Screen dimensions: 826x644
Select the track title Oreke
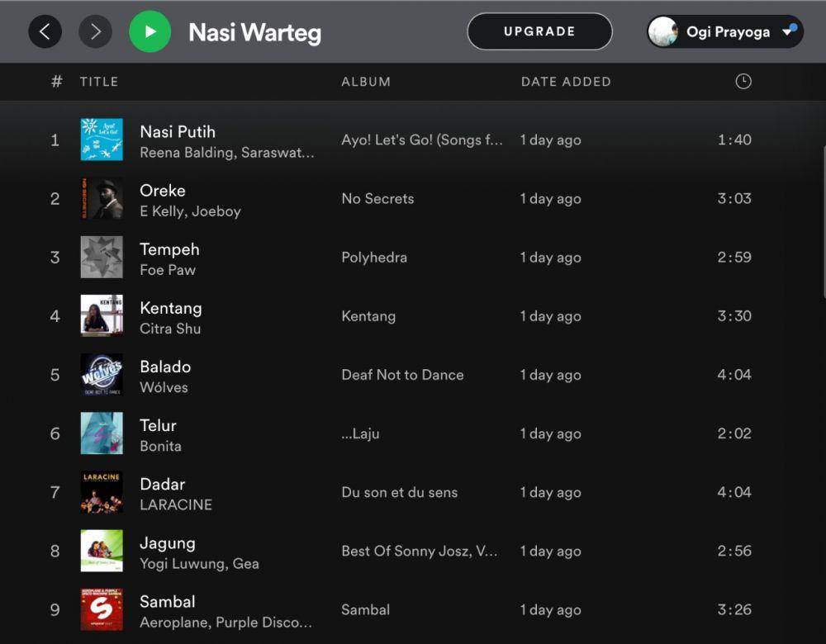pyautogui.click(x=162, y=190)
